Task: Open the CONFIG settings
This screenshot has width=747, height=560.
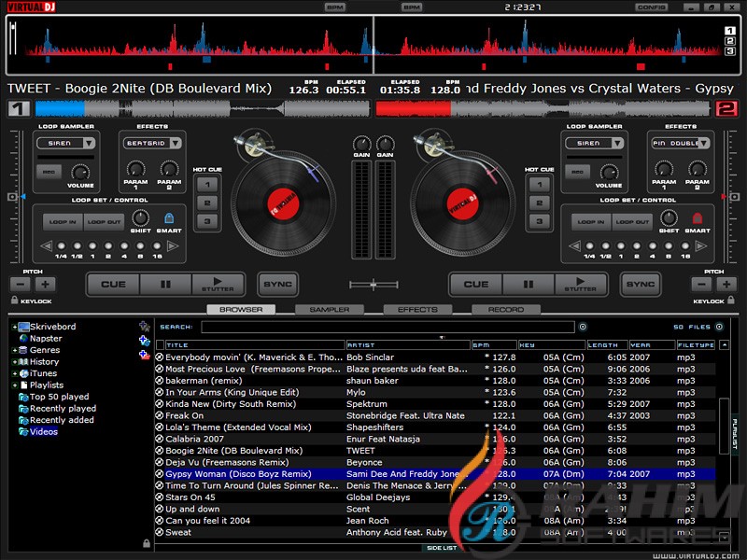Action: [x=651, y=7]
